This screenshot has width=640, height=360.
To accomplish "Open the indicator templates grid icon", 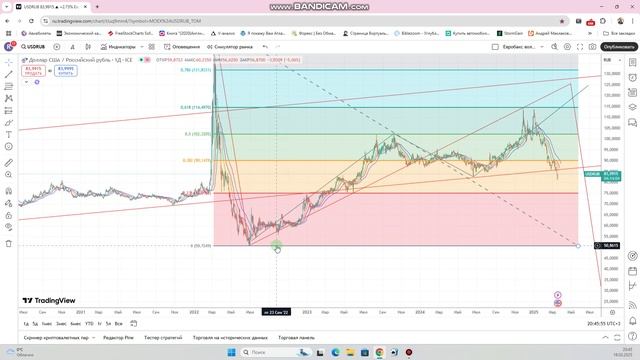I will 151,47.
